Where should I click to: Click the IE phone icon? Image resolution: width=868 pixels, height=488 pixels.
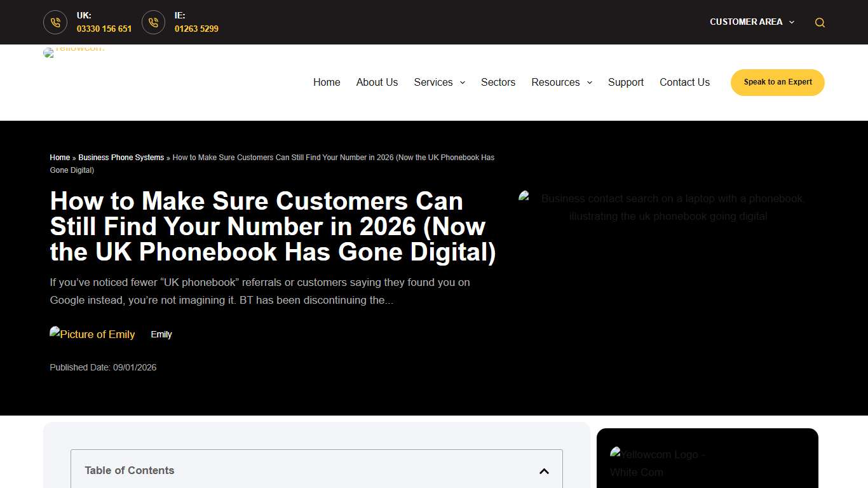coord(153,22)
